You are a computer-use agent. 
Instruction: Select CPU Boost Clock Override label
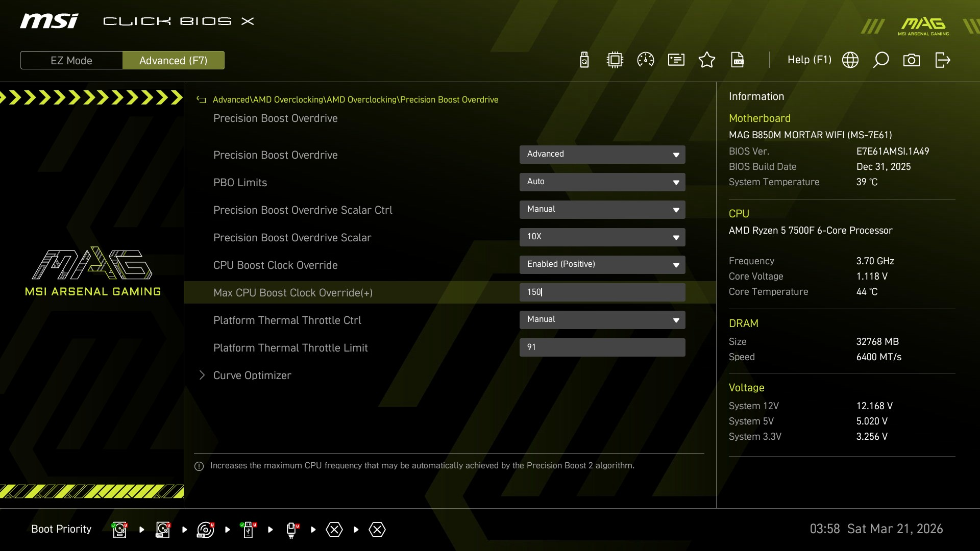[276, 265]
